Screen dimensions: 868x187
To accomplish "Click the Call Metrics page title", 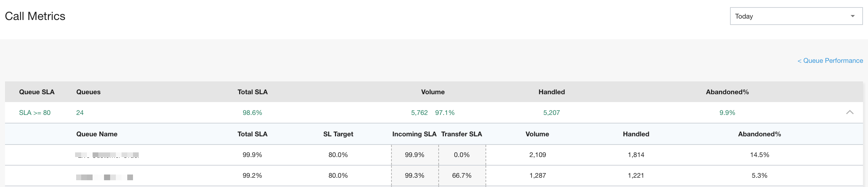I will click(35, 16).
